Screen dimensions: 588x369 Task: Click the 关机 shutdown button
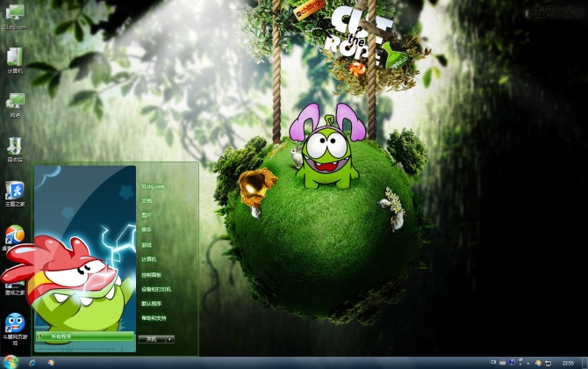tap(152, 339)
